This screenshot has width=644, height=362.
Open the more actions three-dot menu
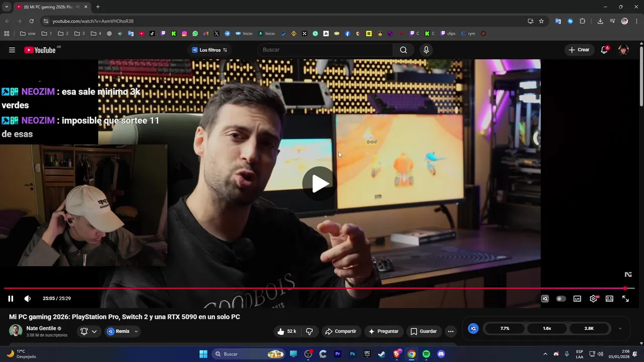[451, 331]
